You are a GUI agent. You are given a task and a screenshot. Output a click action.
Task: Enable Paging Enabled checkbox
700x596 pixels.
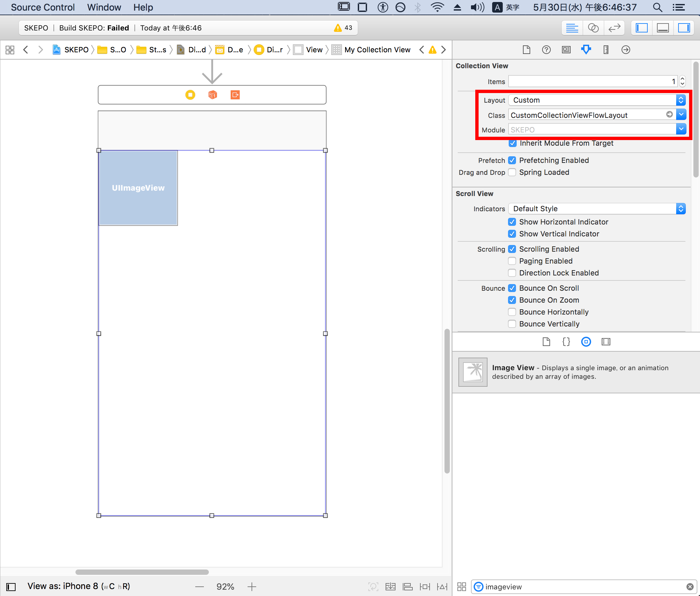tap(512, 261)
